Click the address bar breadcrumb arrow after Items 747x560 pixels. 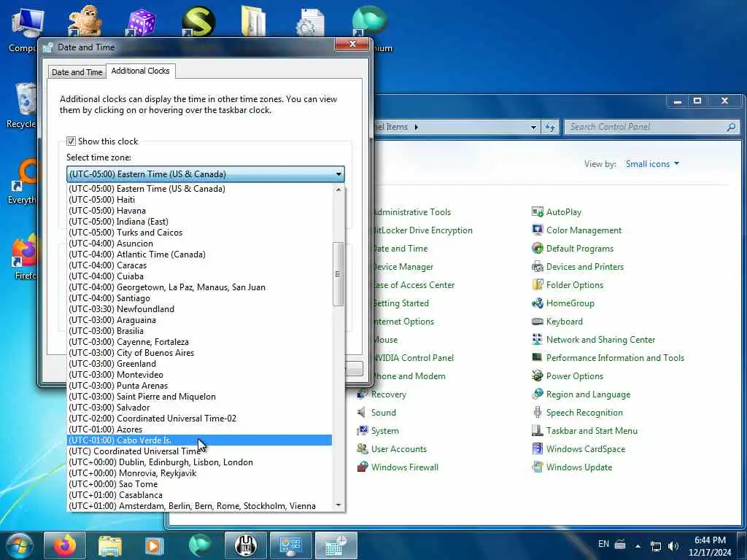click(x=417, y=127)
